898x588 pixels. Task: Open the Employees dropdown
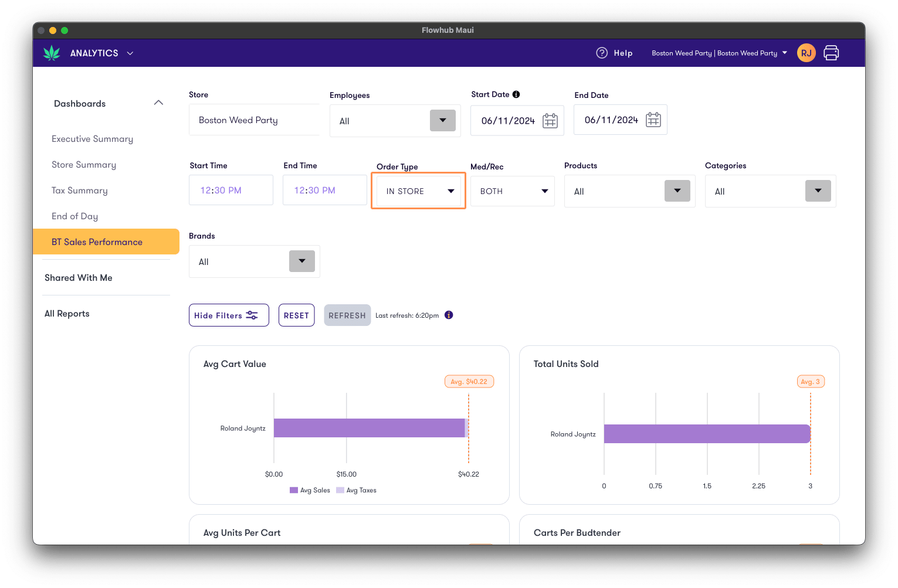[x=443, y=120]
